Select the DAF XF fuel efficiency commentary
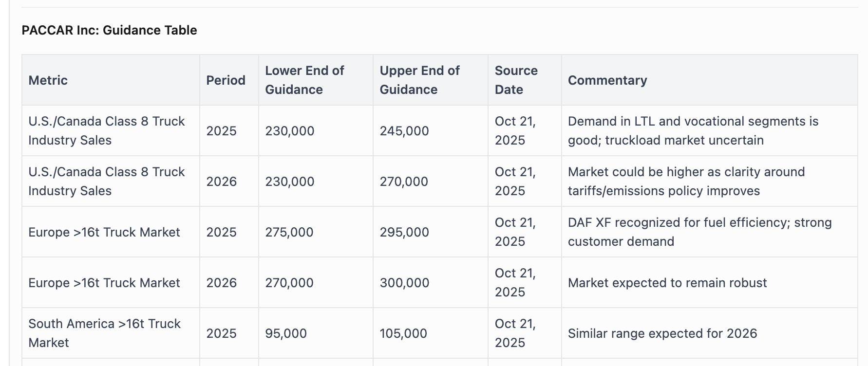This screenshot has height=366, width=868. 699,232
